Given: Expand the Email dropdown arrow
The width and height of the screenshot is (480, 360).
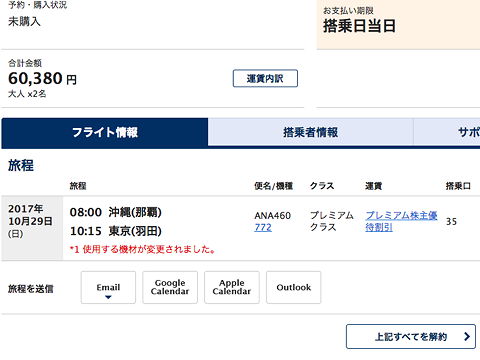Looking at the screenshot, I should [x=108, y=297].
